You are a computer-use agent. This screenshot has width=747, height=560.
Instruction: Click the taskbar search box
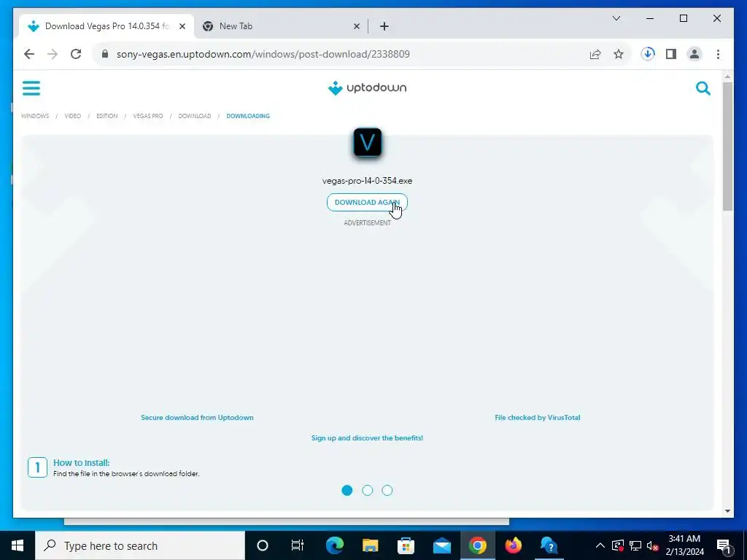point(140,545)
